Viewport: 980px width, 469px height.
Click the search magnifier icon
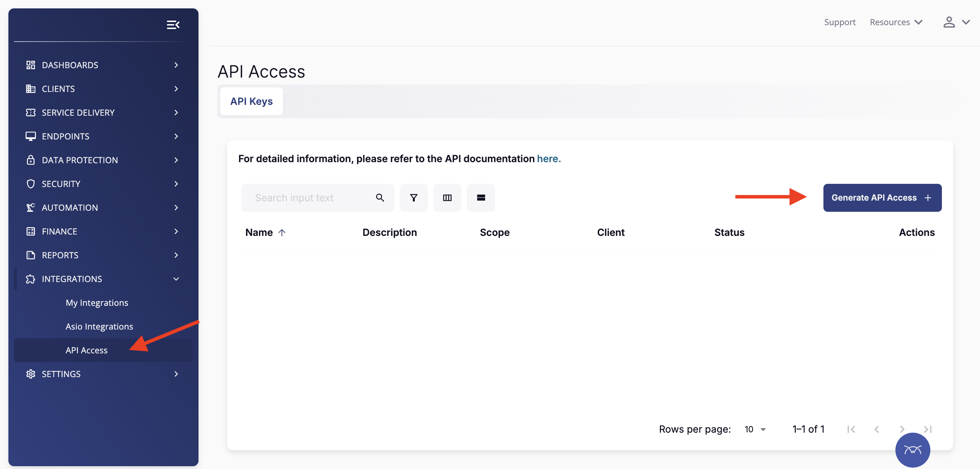380,197
